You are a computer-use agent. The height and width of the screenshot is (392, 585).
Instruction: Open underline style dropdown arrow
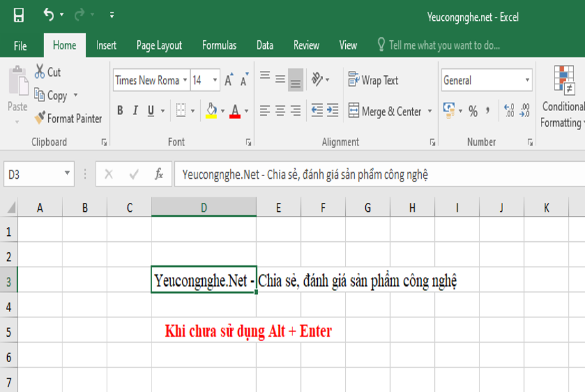pyautogui.click(x=163, y=111)
